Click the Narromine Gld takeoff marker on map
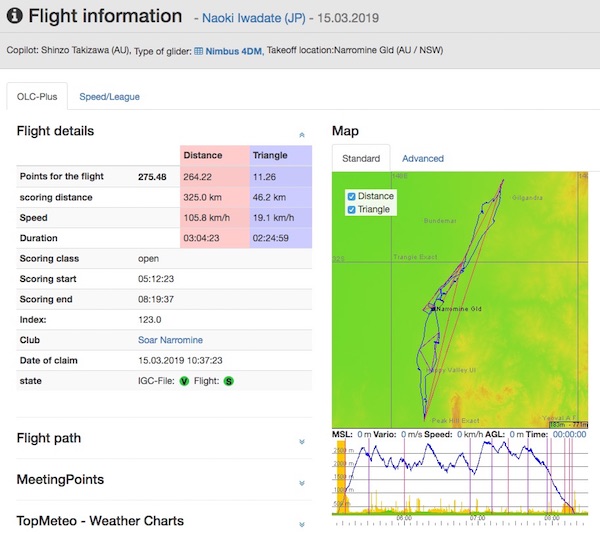The height and width of the screenshot is (534, 600). (x=433, y=310)
